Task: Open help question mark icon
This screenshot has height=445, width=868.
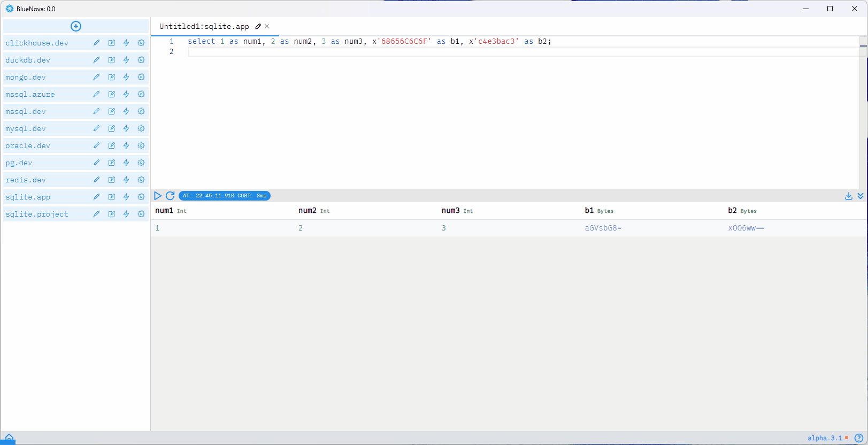Action: (859, 438)
